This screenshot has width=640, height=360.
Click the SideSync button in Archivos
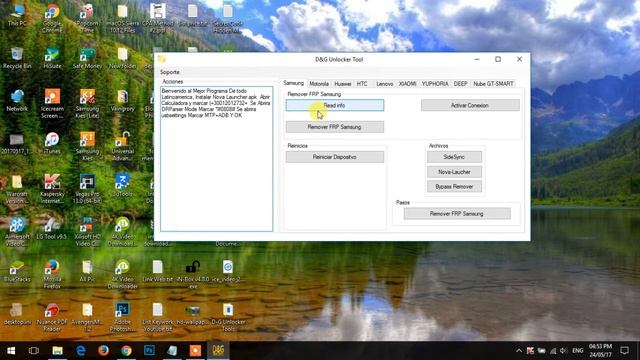[454, 157]
